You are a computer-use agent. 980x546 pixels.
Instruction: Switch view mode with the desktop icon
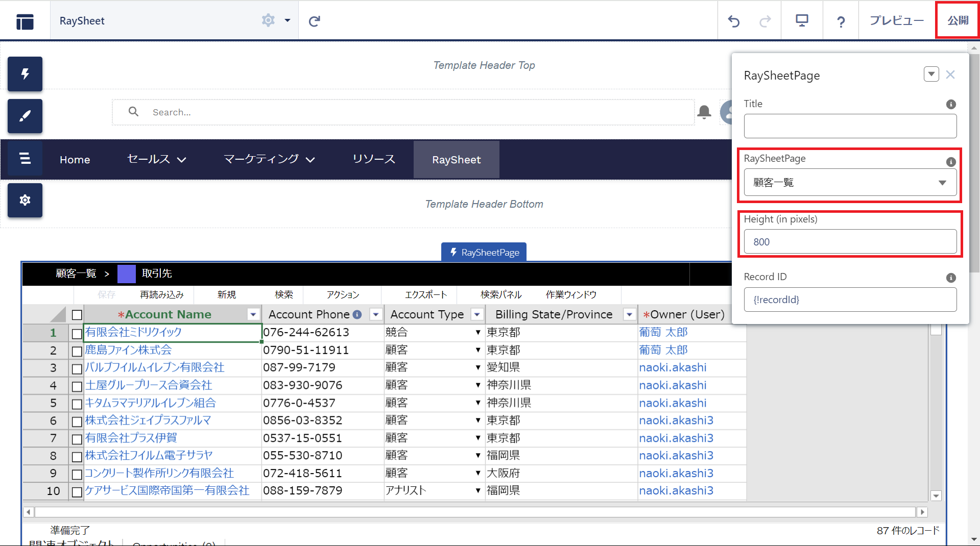coord(802,20)
